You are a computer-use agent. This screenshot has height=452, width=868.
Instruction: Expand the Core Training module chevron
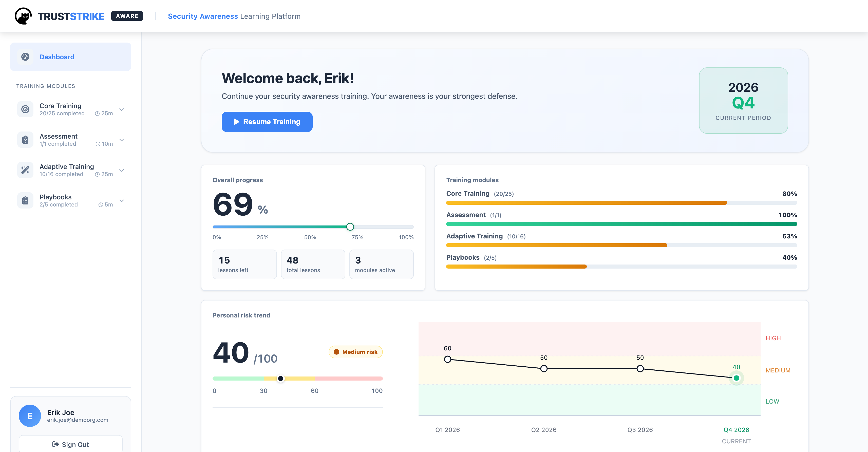122,109
